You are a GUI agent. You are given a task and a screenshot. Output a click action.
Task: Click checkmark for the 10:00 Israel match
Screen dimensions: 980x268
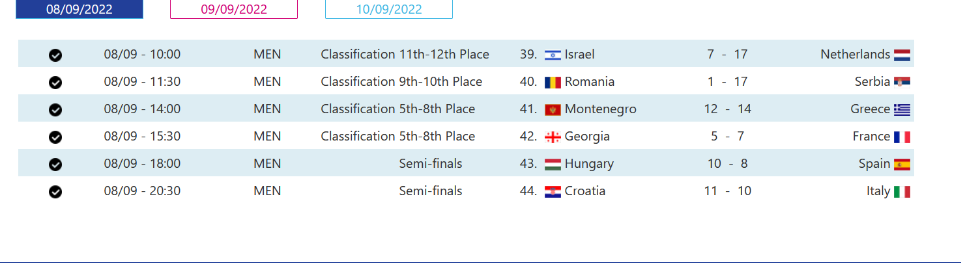[x=55, y=55]
